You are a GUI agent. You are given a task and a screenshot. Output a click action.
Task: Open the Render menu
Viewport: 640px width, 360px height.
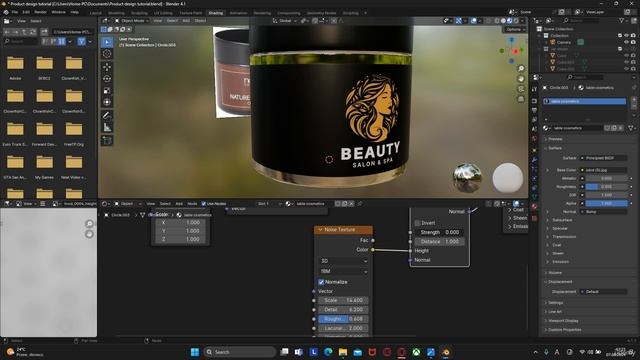point(40,12)
